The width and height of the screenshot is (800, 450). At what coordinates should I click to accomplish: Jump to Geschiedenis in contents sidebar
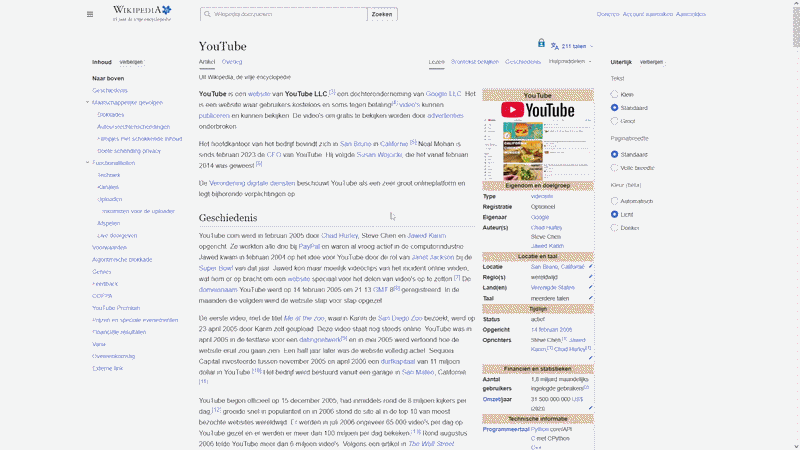click(110, 90)
